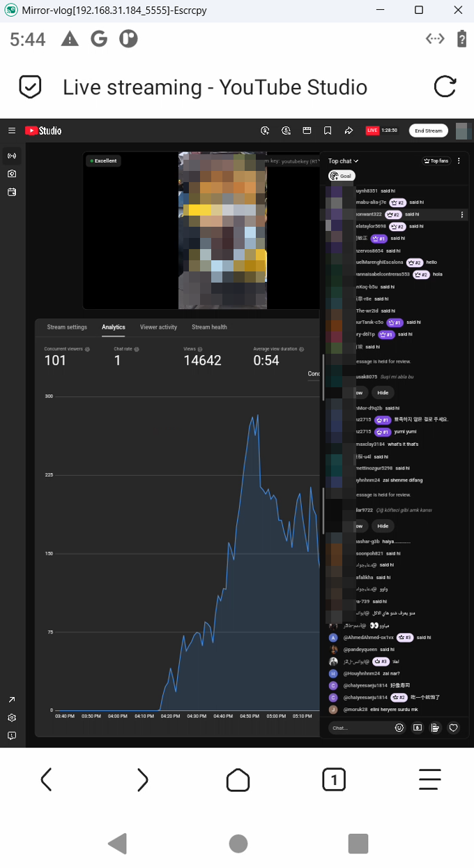
Task: Open the Viewer activity tab
Action: [158, 327]
